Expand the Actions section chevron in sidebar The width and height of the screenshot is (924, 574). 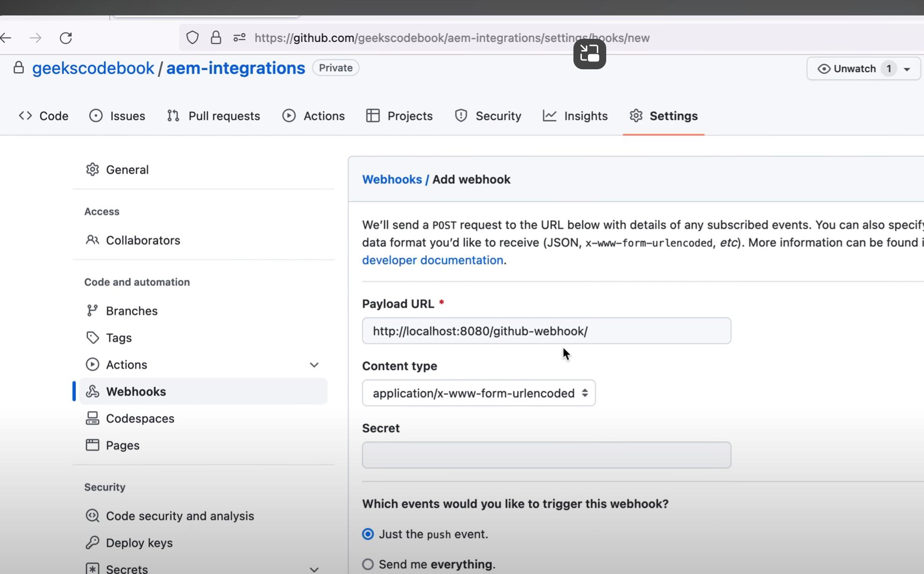[314, 365]
